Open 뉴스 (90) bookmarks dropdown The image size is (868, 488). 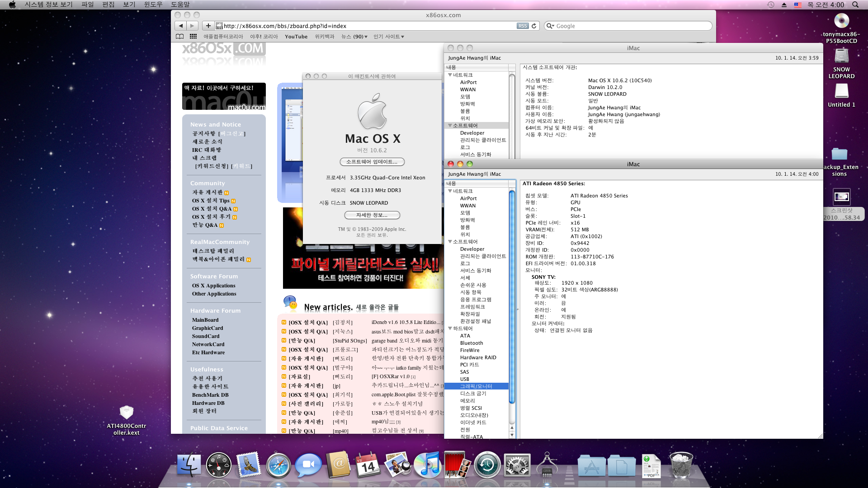coord(354,37)
